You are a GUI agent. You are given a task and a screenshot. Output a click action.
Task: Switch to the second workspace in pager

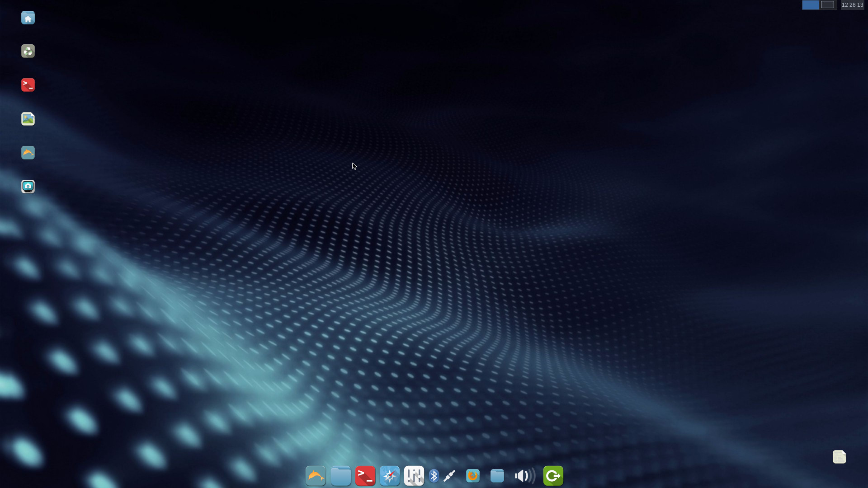tap(827, 5)
